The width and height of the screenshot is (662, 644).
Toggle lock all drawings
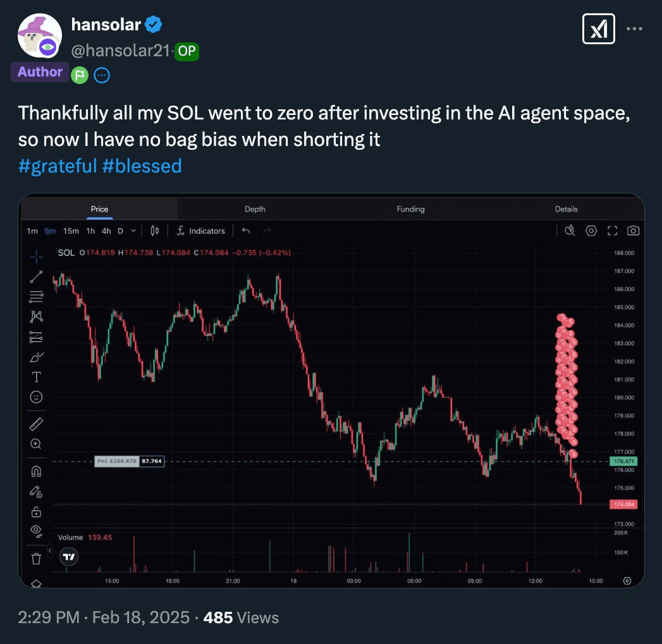[36, 512]
